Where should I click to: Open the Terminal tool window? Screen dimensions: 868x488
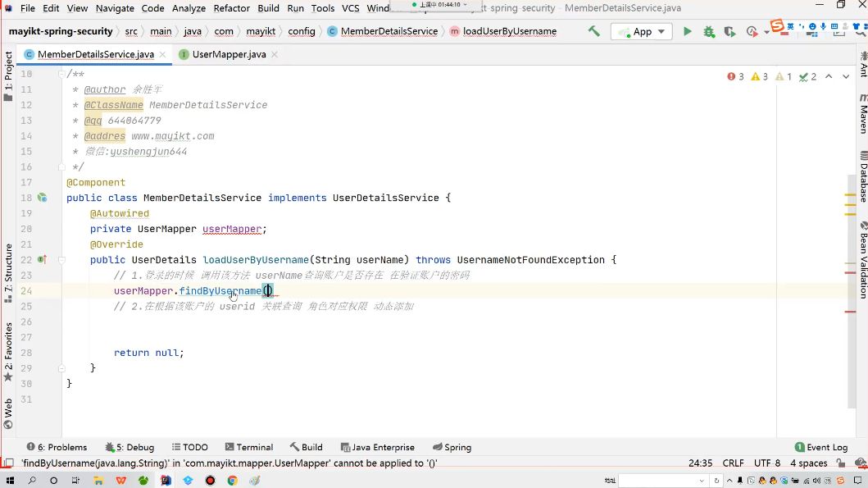coord(248,447)
